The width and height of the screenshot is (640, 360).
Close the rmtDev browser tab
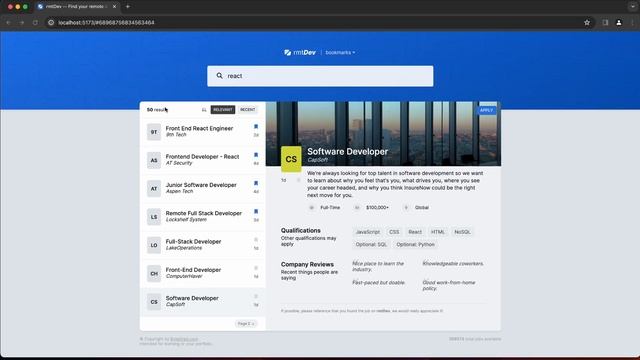pos(114,7)
